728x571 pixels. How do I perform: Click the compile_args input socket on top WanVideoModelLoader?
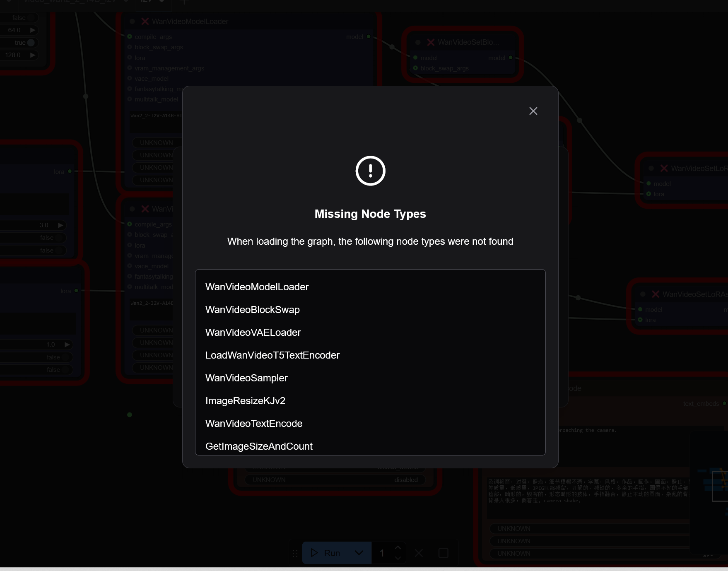click(x=130, y=36)
